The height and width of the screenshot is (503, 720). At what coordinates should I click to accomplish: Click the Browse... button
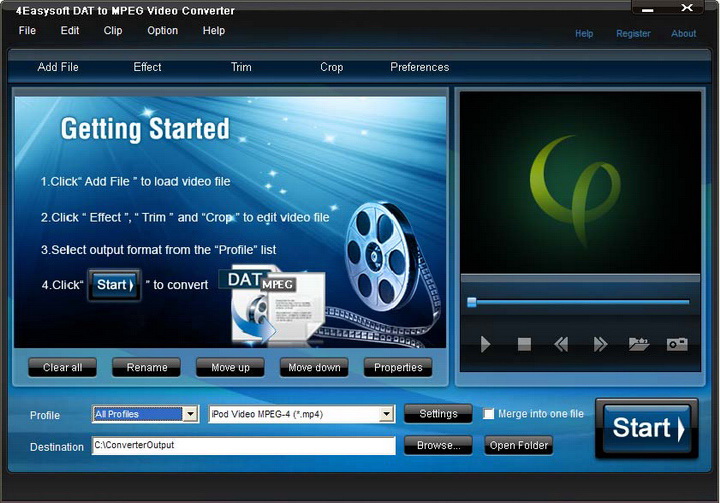[x=438, y=445]
